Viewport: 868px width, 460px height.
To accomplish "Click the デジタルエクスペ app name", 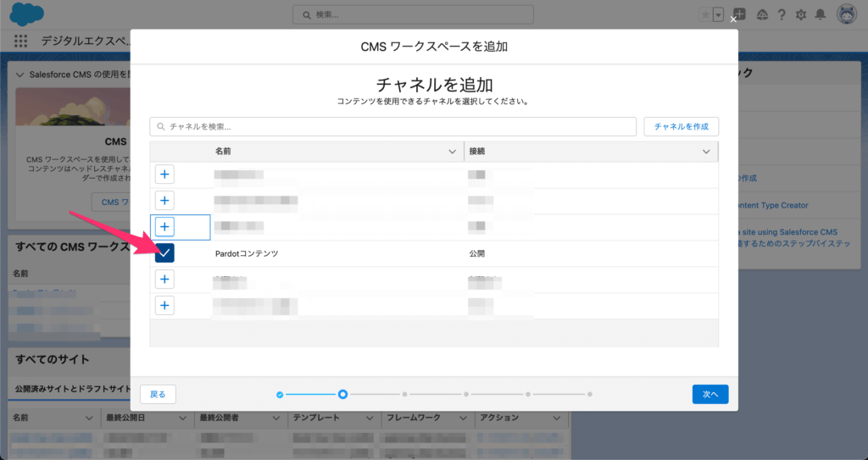I will pyautogui.click(x=86, y=41).
